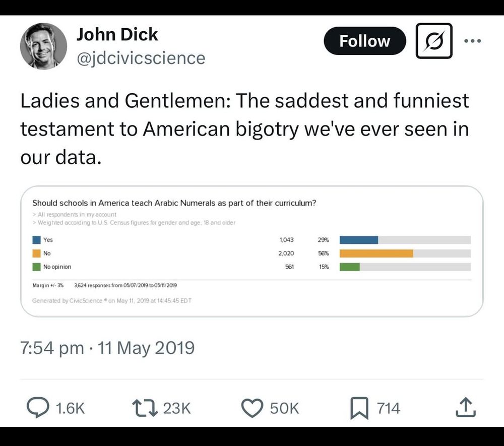Viewport: 504px width, 446px height.
Task: Click the reply speech bubble icon
Action: pos(38,407)
